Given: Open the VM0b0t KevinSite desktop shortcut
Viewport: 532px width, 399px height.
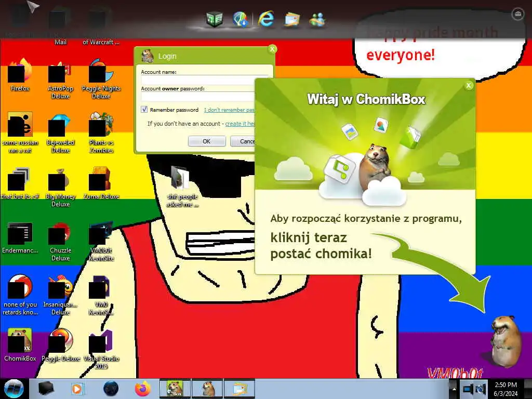Looking at the screenshot, I should pos(101,242).
